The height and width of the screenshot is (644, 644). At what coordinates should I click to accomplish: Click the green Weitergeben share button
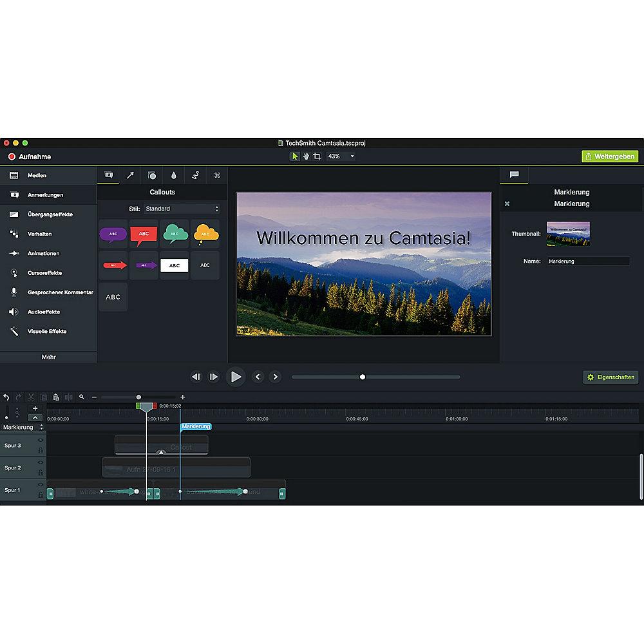610,156
